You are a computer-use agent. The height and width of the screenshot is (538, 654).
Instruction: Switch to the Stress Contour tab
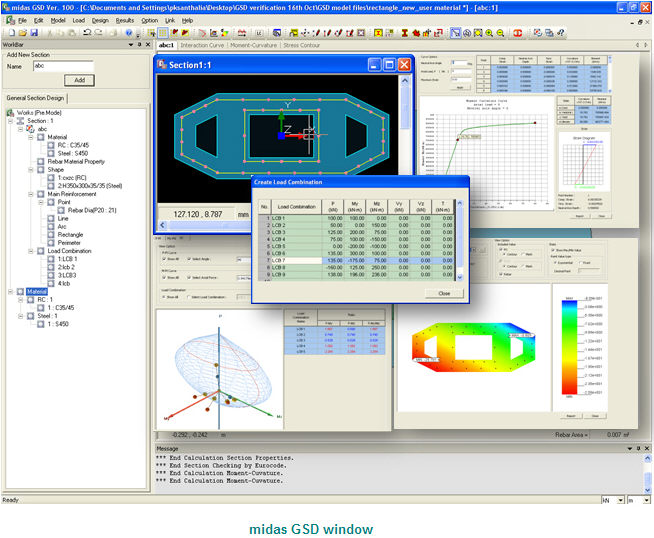[302, 45]
